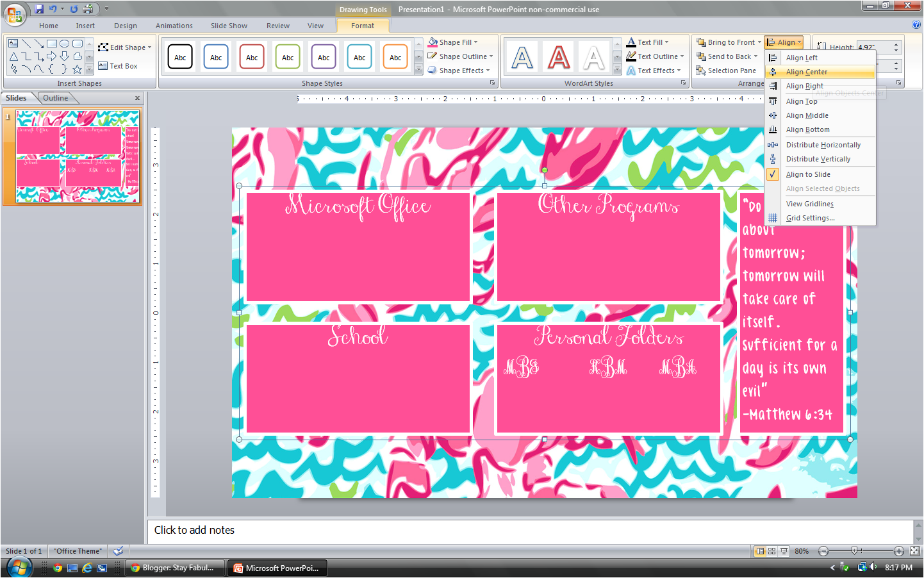Choose Align Bottom in the Align menu
The height and width of the screenshot is (578, 924).
820,129
